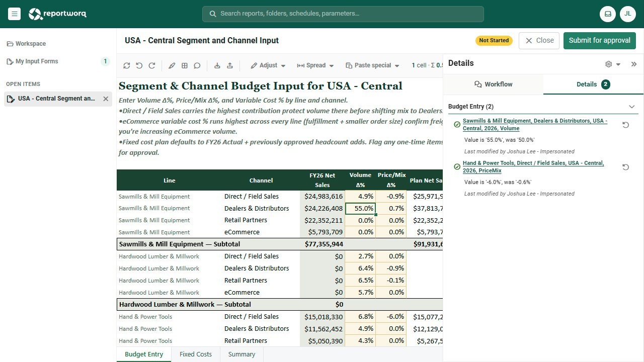
Task: Select the -6.0% Price/Mix cell
Action: [391, 317]
